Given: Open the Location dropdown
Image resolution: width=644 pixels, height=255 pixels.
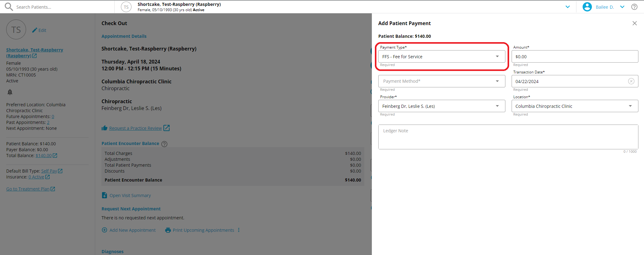Looking at the screenshot, I should point(575,106).
